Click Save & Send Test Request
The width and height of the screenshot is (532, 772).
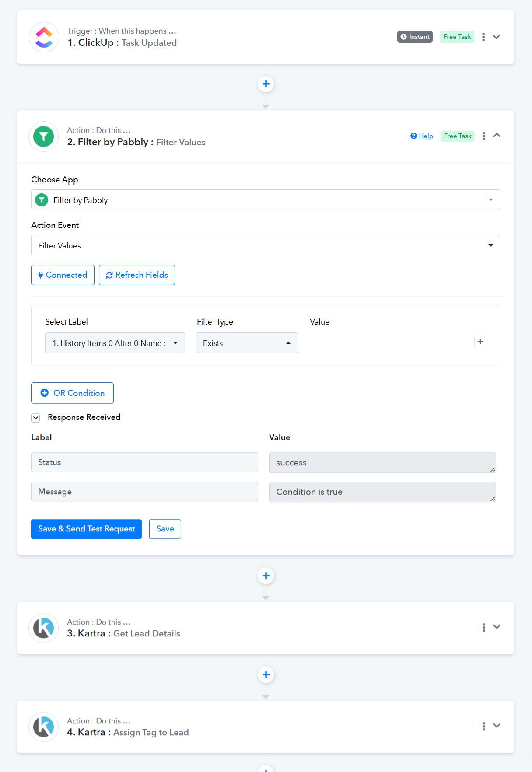(86, 529)
